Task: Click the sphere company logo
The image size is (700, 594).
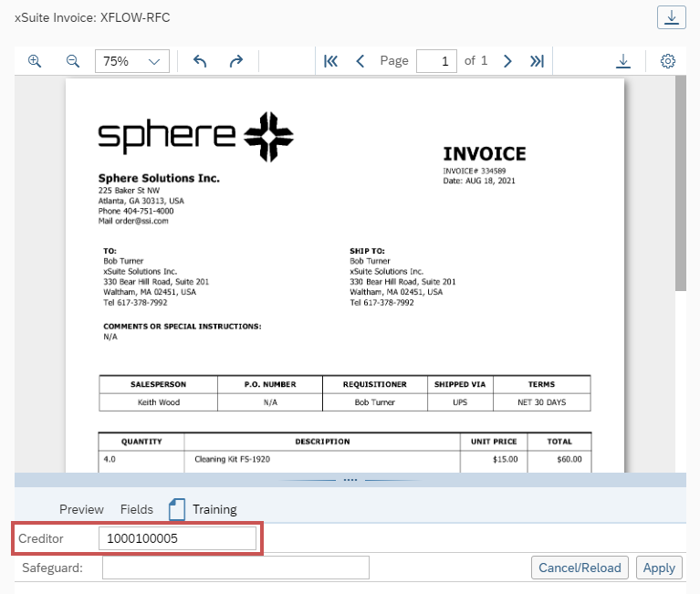Action: click(195, 137)
